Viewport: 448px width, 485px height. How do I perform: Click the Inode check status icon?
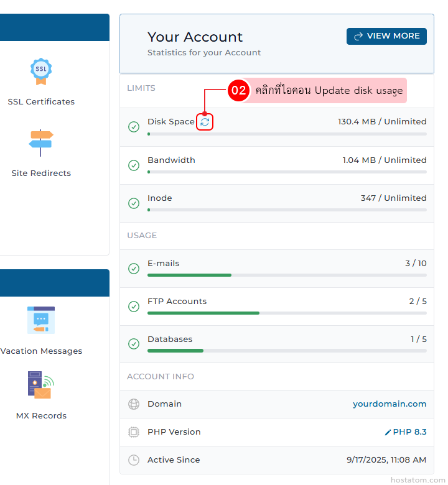pos(134,203)
